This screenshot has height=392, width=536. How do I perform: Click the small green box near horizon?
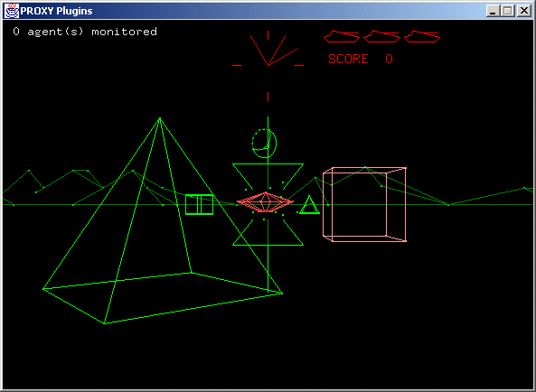(199, 204)
